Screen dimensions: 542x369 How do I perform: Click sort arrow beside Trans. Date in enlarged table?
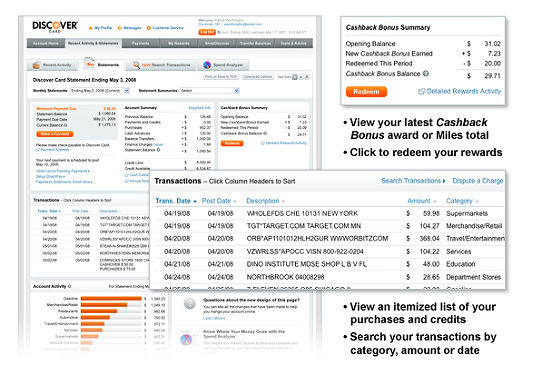point(195,201)
